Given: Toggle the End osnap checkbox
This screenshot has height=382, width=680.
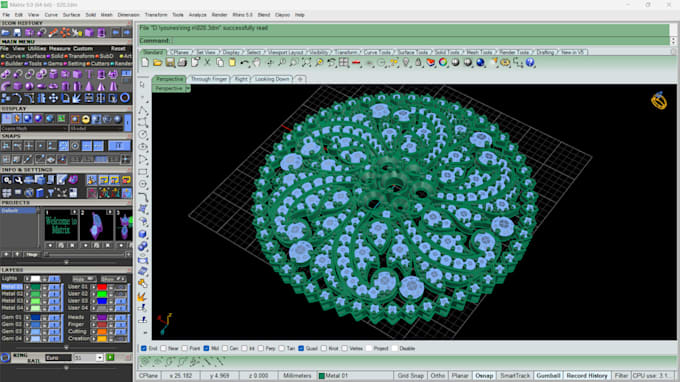Looking at the screenshot, I should [x=144, y=348].
